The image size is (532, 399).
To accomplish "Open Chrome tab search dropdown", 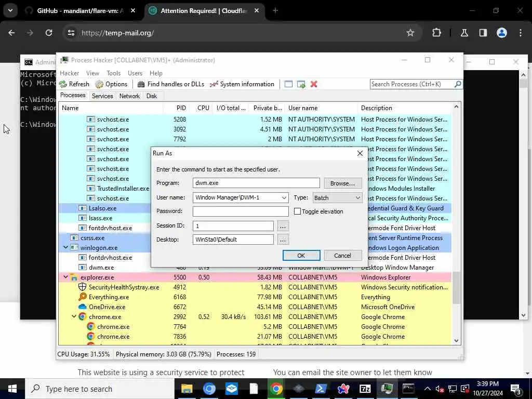I will pos(10,10).
